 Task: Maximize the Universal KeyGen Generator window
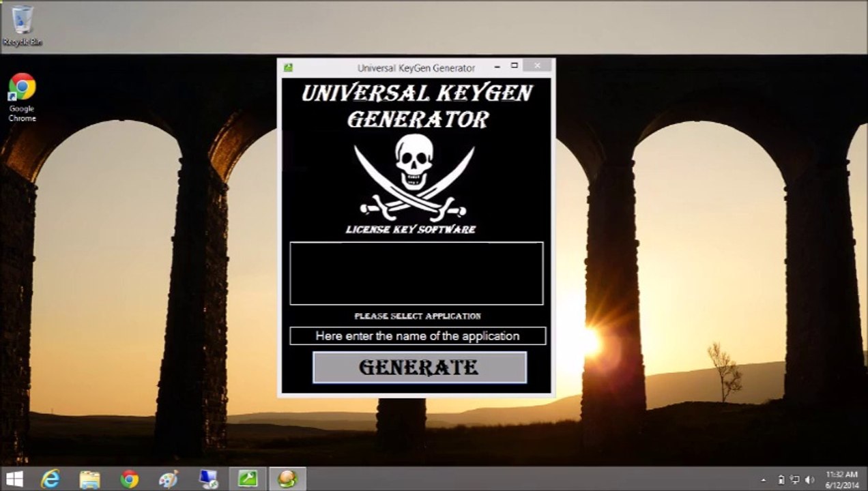[515, 66]
